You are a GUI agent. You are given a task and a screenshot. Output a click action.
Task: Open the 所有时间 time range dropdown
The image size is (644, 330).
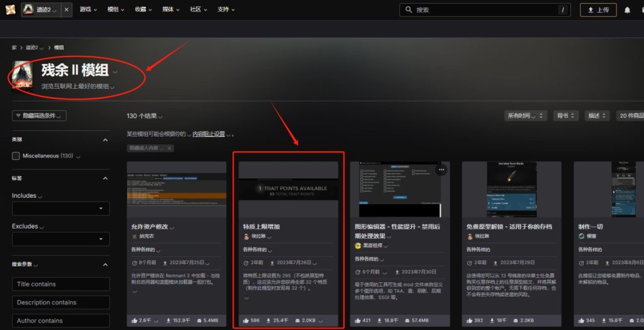[x=526, y=116]
